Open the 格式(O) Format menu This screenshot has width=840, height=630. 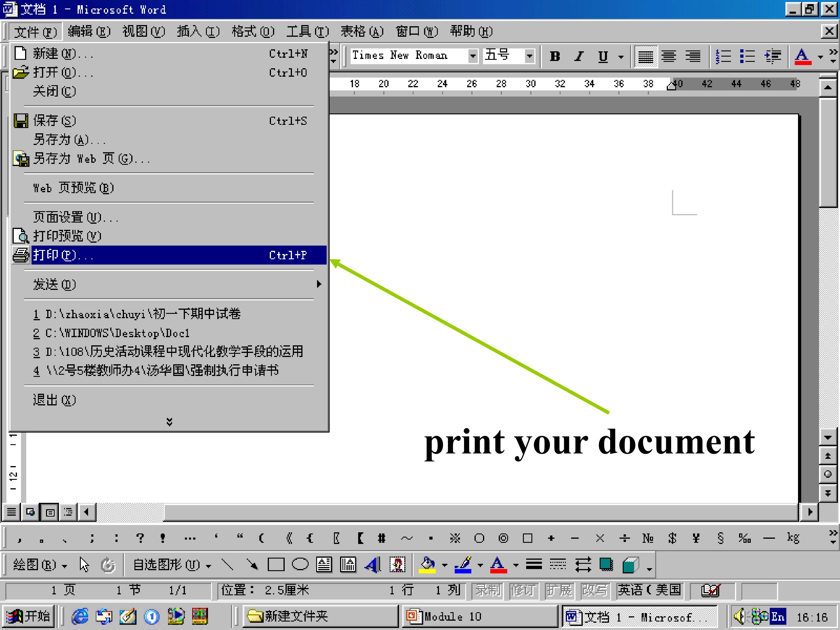pyautogui.click(x=253, y=31)
